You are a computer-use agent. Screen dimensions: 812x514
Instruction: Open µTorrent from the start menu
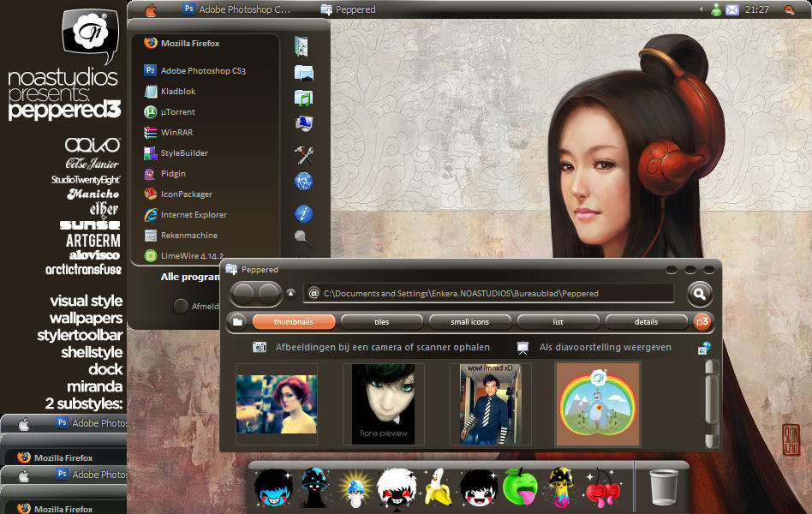(177, 112)
